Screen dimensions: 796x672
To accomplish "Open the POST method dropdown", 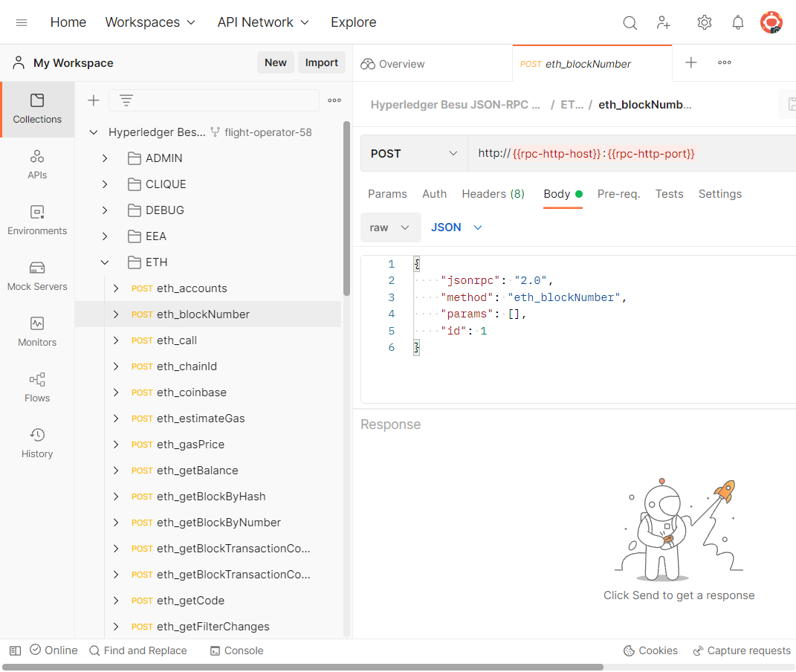I will click(x=414, y=154).
